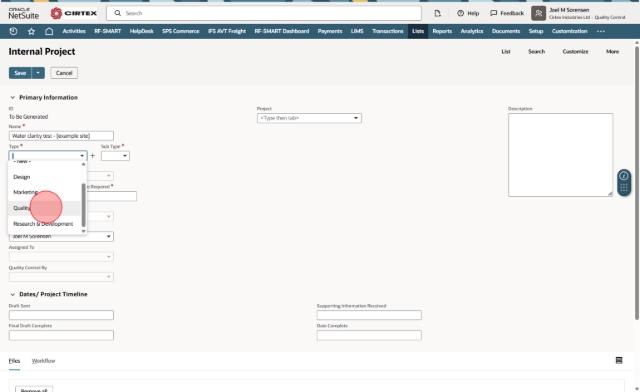Click the Description text area
The height and width of the screenshot is (392, 640).
[x=560, y=155]
